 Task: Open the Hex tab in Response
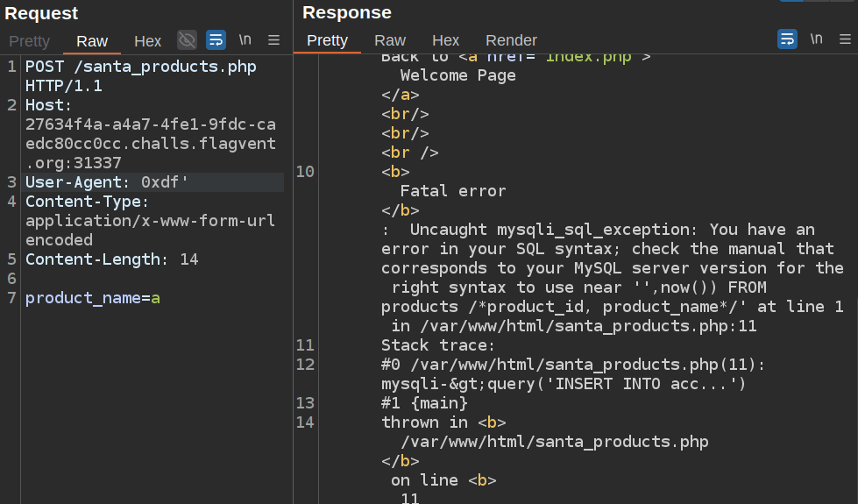click(x=445, y=40)
